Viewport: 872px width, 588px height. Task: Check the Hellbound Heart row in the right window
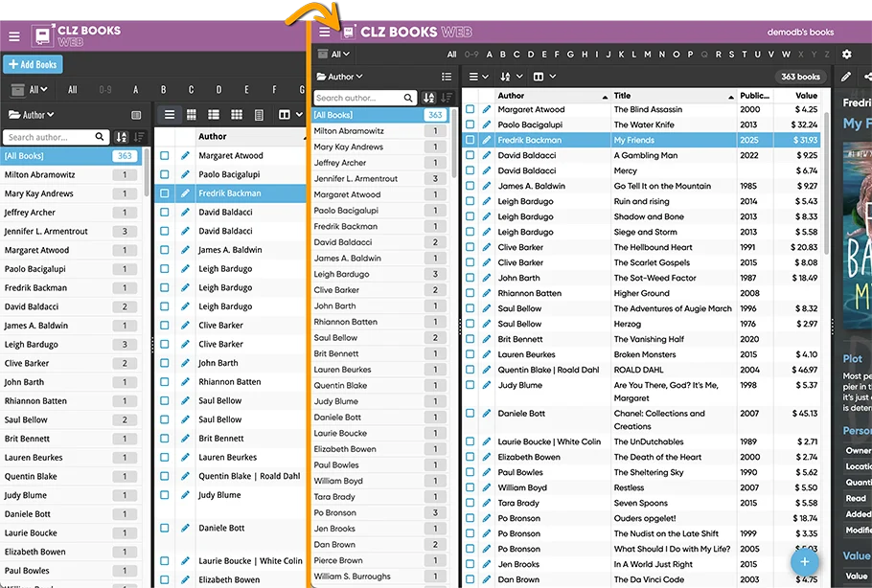coord(470,247)
